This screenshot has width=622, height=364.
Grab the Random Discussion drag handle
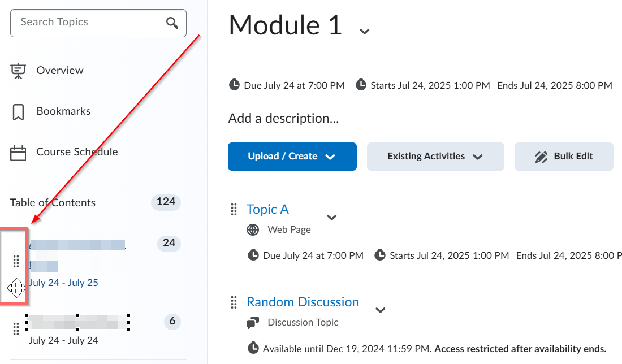(234, 302)
